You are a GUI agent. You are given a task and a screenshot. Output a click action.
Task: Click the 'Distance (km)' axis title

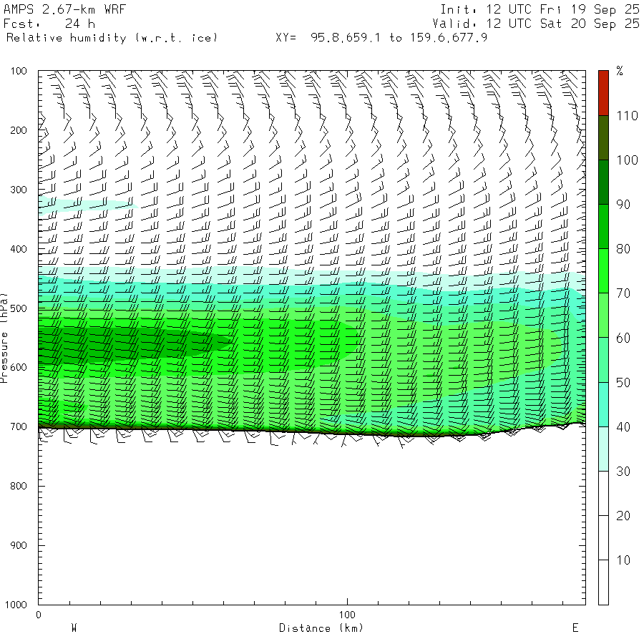pyautogui.click(x=321, y=628)
